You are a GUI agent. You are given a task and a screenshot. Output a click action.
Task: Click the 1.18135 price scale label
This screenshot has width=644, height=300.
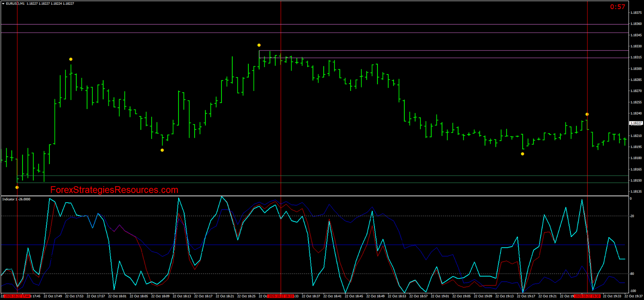[x=636, y=192]
